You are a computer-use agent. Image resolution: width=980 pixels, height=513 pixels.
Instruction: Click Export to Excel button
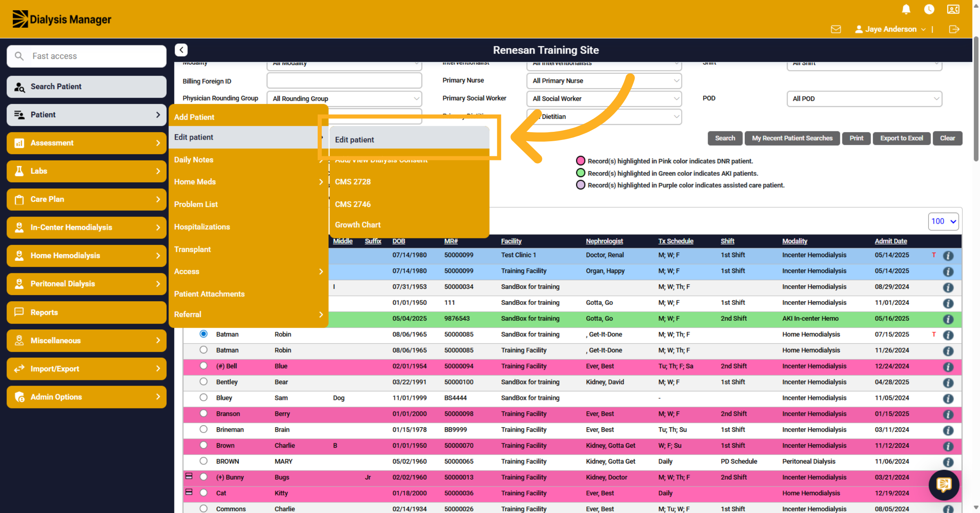pyautogui.click(x=902, y=138)
